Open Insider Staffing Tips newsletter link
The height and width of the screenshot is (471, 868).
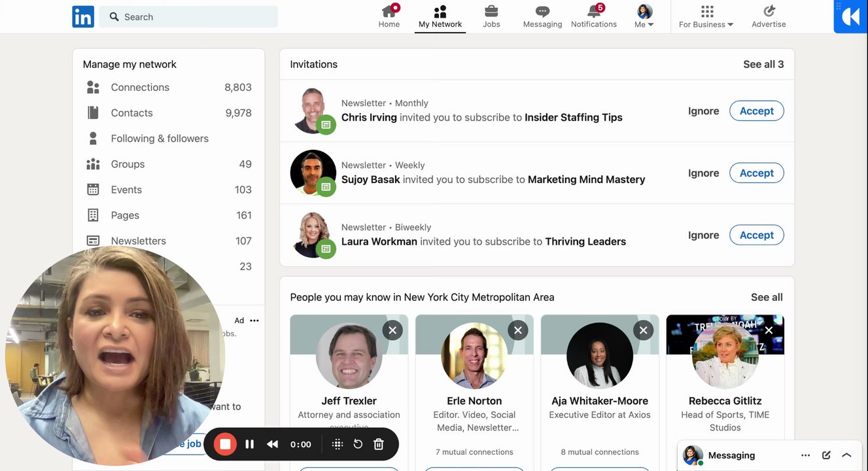click(x=574, y=118)
